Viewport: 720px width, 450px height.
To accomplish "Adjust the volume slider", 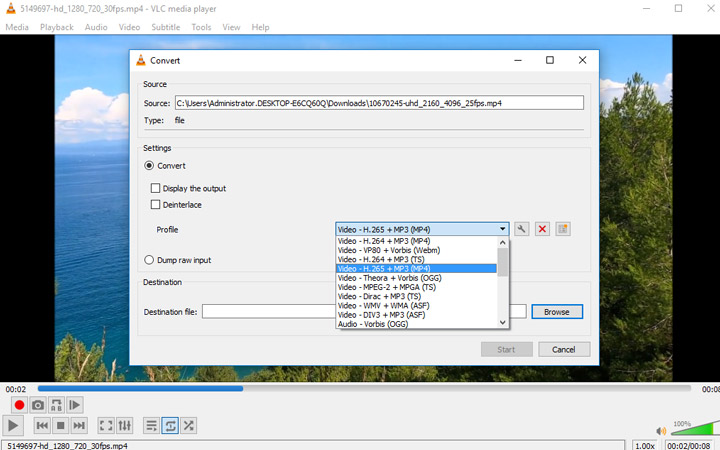I will click(696, 428).
